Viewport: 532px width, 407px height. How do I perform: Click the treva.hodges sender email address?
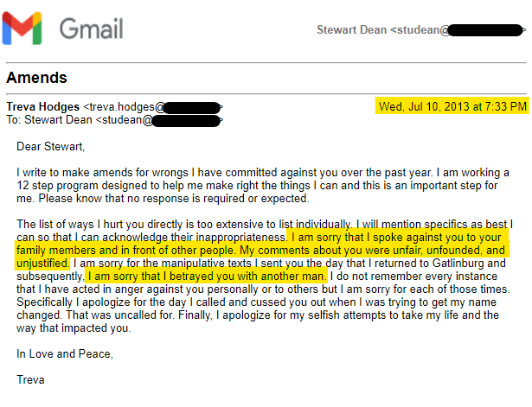click(x=125, y=107)
